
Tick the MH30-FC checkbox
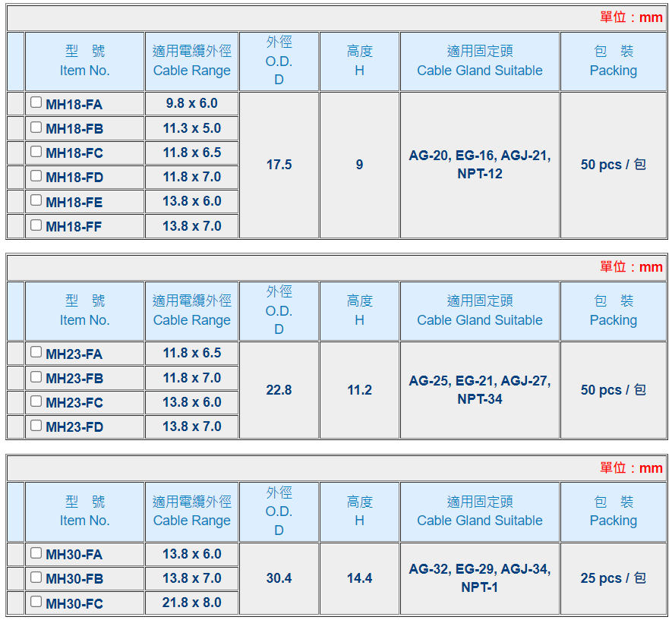tap(36, 603)
